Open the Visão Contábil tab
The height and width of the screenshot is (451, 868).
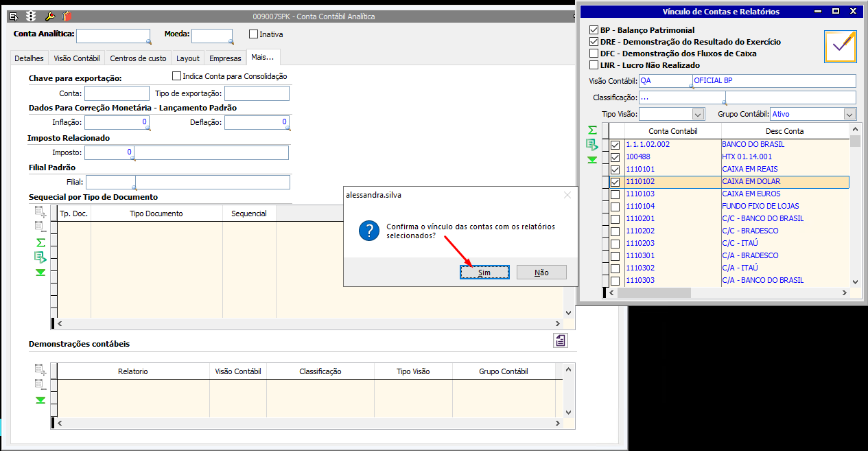(x=76, y=58)
